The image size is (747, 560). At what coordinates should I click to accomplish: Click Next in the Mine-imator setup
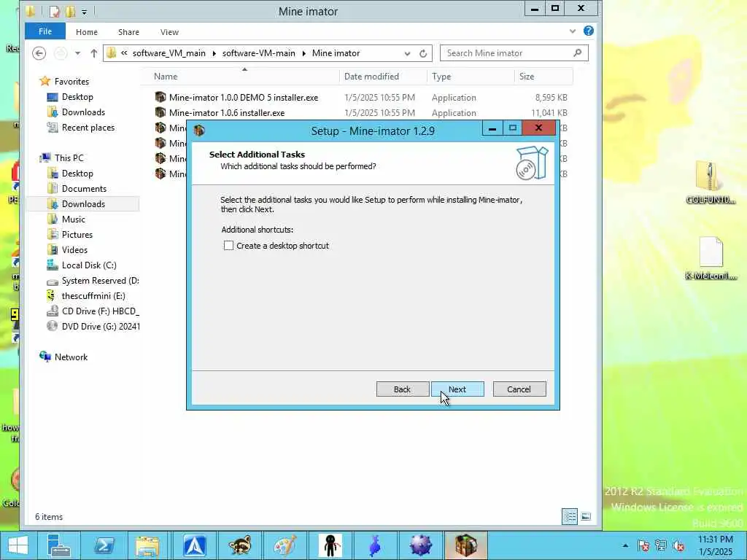coord(457,389)
